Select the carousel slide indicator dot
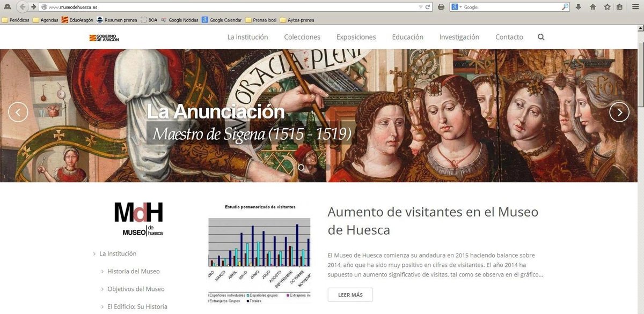This screenshot has height=314, width=644. [301, 167]
